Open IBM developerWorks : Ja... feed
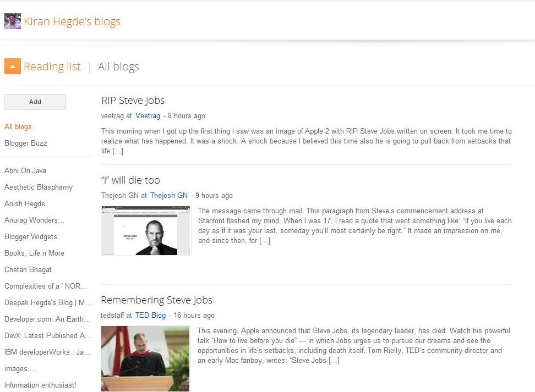Viewport: 535px width, 392px height. 47,352
